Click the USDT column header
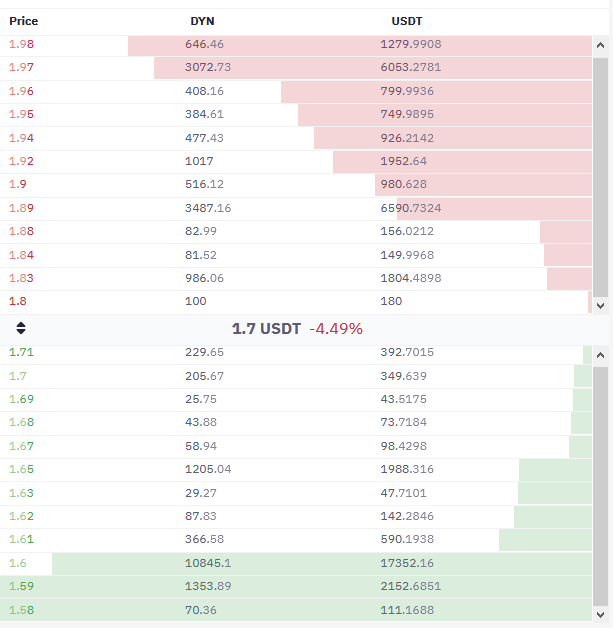This screenshot has width=613, height=628. (x=407, y=21)
